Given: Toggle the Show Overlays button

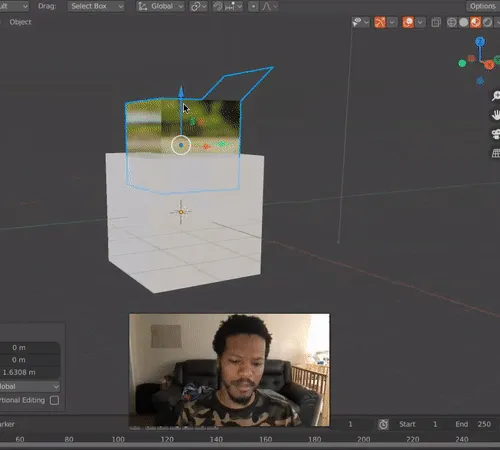Looking at the screenshot, I should coord(408,22).
